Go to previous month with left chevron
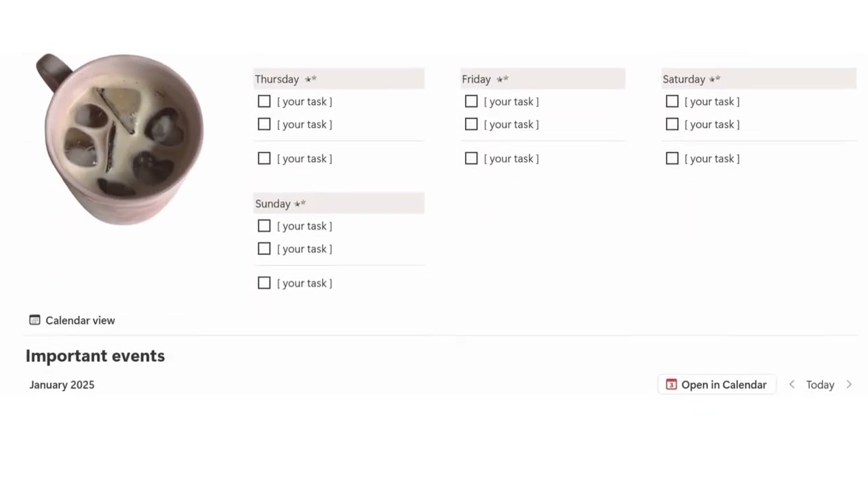 [791, 384]
